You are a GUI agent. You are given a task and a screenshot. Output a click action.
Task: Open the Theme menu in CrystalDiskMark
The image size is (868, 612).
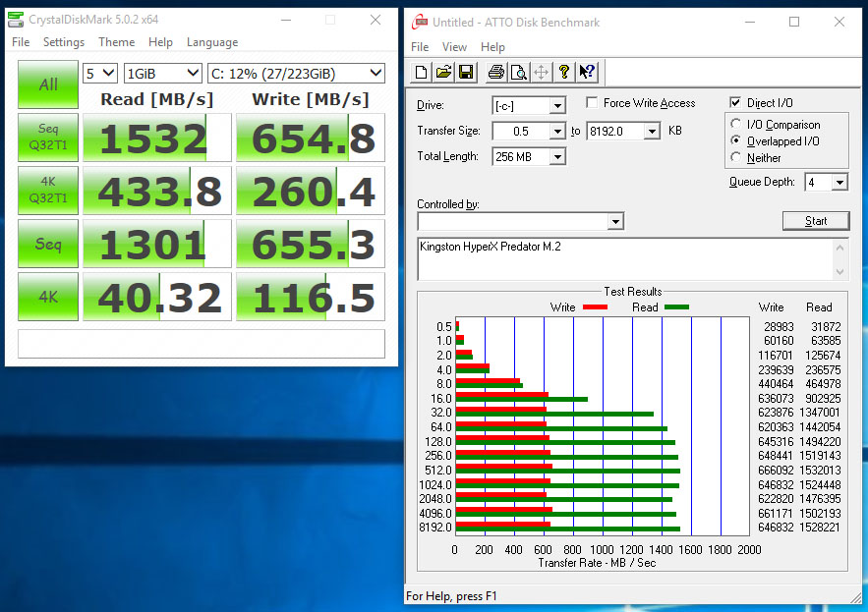tap(116, 42)
